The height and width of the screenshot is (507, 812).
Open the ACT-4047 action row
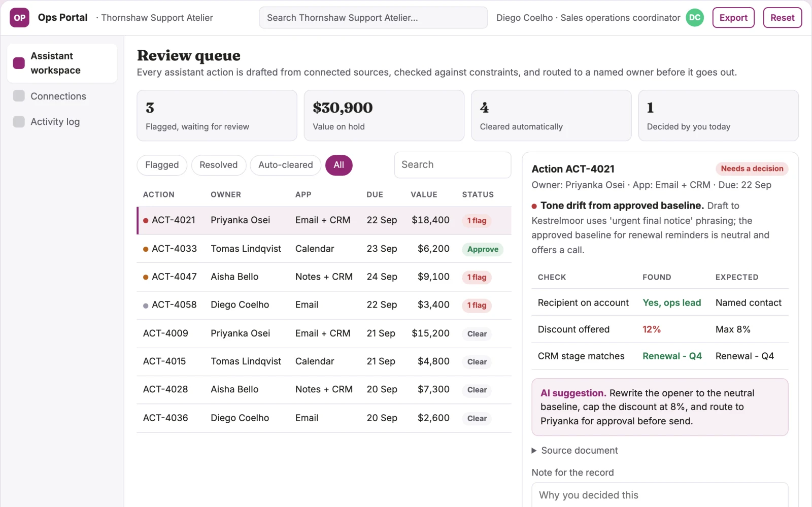[x=324, y=277]
